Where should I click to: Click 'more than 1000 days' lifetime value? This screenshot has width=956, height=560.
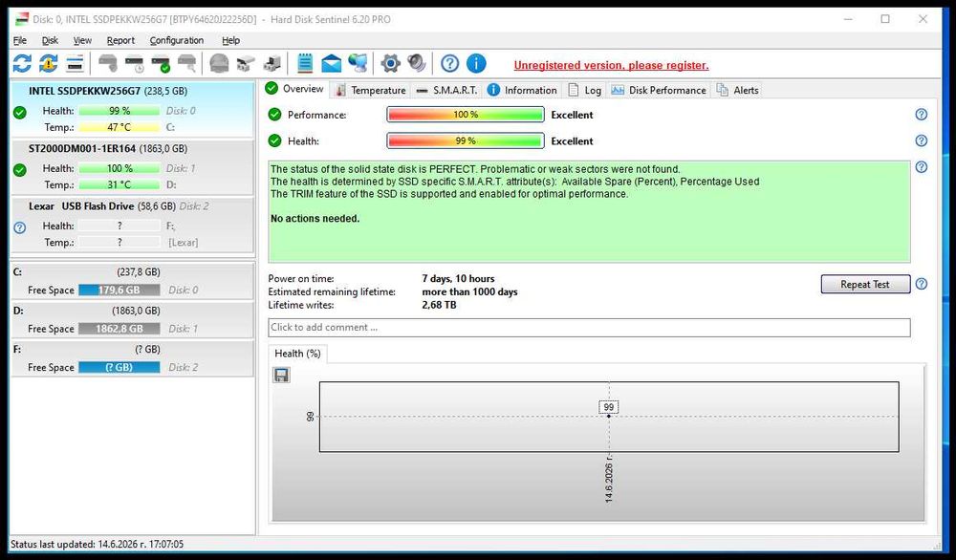[x=469, y=291]
